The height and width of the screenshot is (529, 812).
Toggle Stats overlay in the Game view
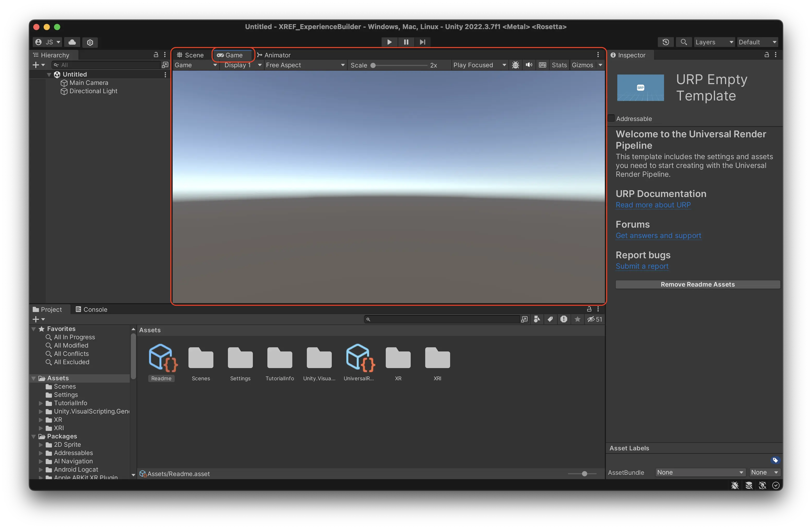tap(559, 65)
